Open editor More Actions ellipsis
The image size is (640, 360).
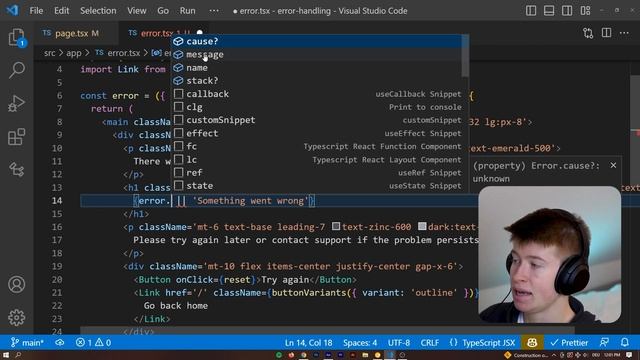pos(624,33)
